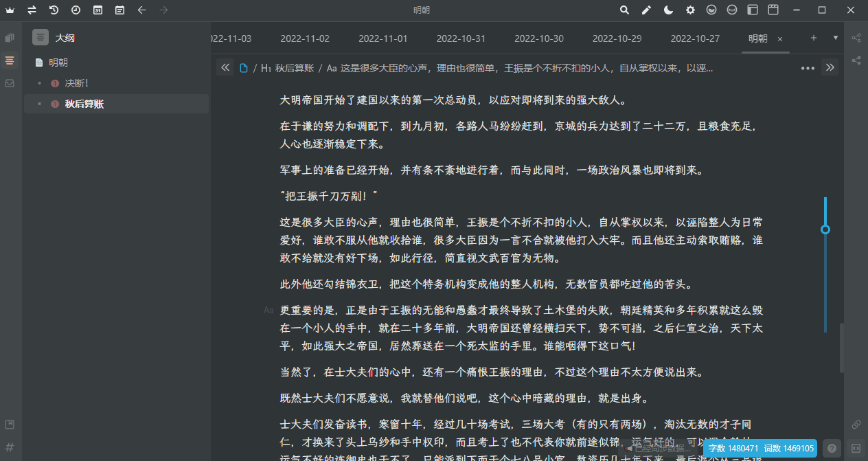Open global search magnifier icon

[624, 10]
